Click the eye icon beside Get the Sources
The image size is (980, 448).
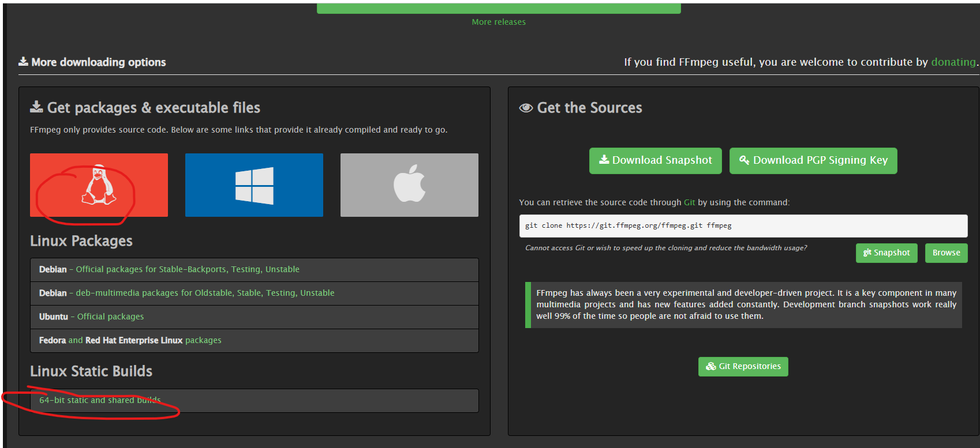[526, 108]
